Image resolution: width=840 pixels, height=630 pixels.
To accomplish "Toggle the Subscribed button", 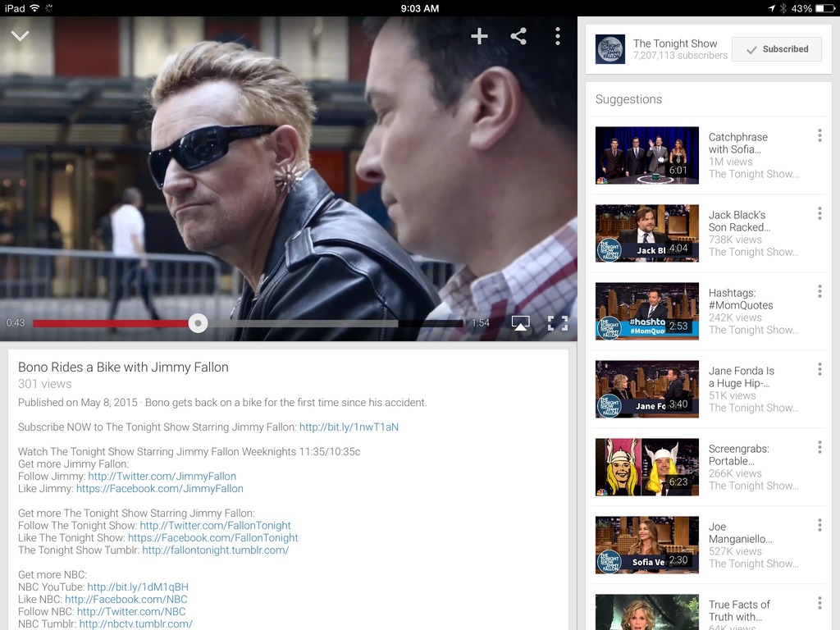I will [777, 49].
